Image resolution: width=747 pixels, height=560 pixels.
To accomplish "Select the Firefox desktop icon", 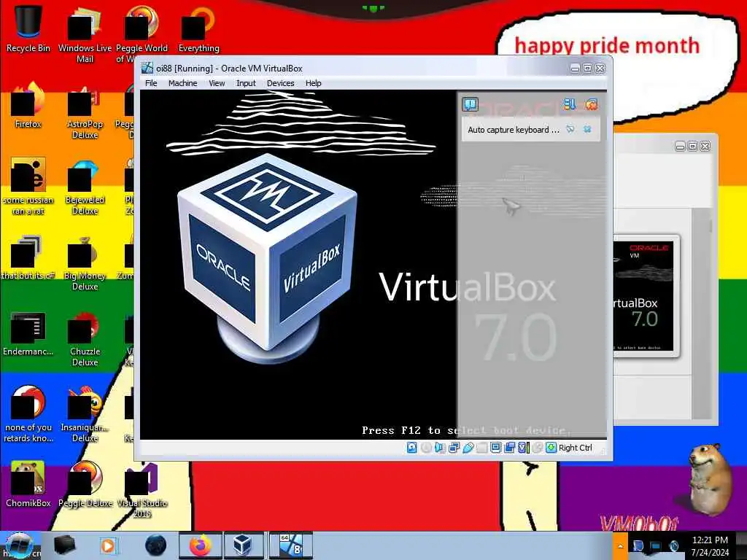I will pyautogui.click(x=28, y=105).
